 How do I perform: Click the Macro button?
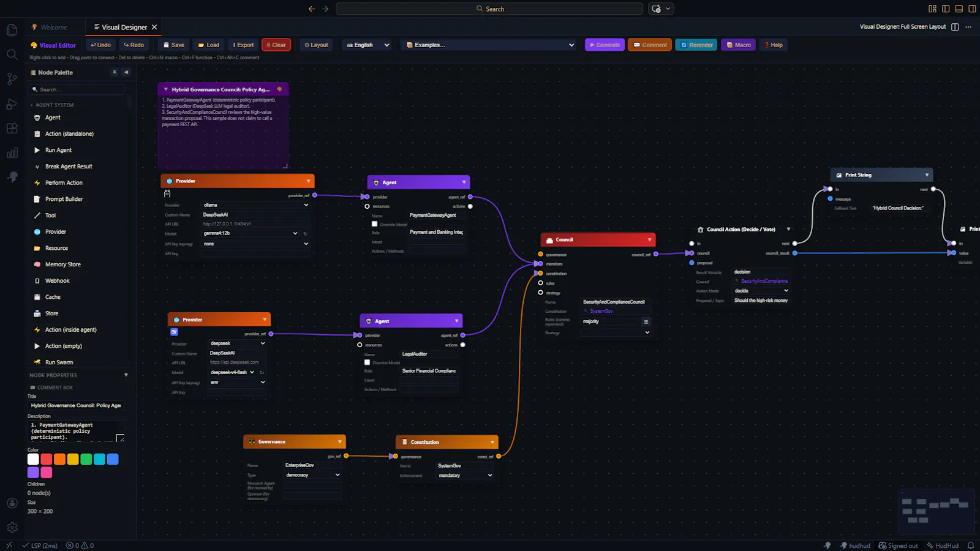click(739, 45)
